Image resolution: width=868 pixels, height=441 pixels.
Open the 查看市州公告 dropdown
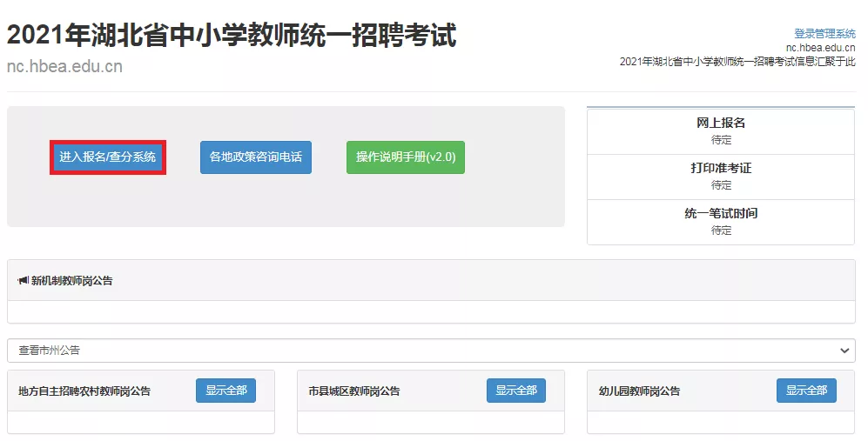(431, 351)
